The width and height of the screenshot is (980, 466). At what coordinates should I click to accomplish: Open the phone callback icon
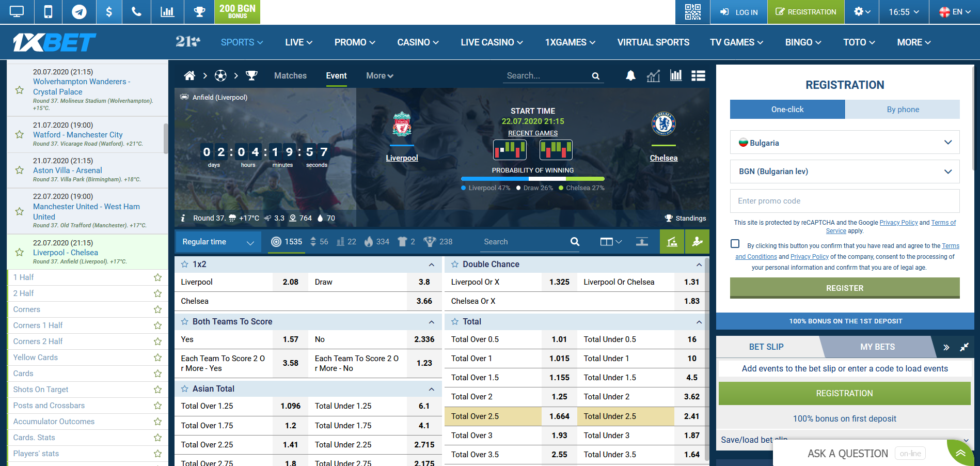click(x=137, y=11)
